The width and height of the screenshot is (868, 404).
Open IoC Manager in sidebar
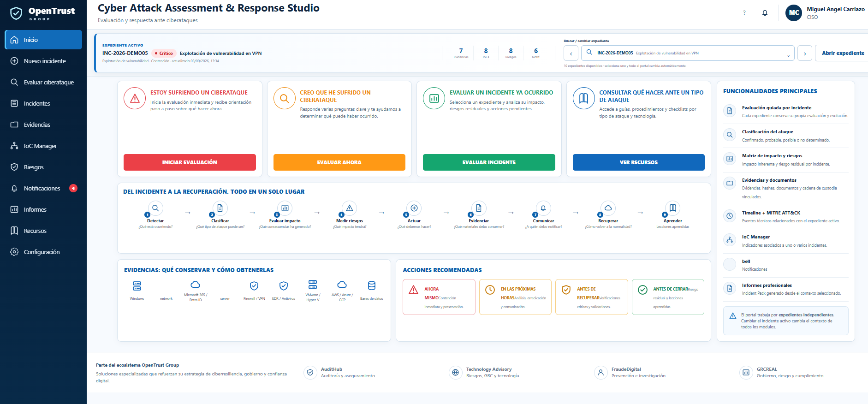(x=43, y=146)
